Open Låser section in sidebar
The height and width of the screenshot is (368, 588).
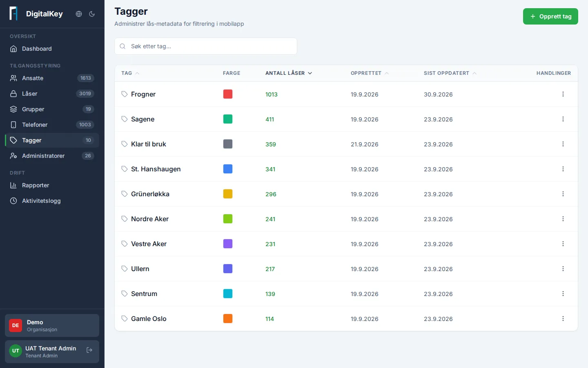(52, 94)
